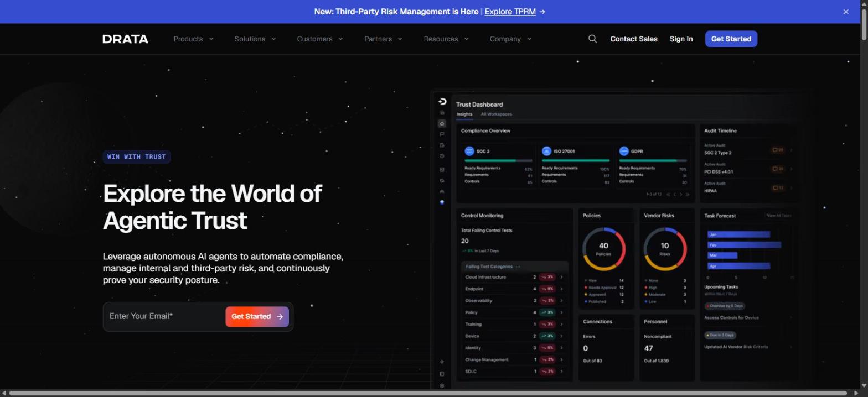Image resolution: width=868 pixels, height=397 pixels.
Task: Click the Policies donut chart showing 40
Action: (603, 249)
